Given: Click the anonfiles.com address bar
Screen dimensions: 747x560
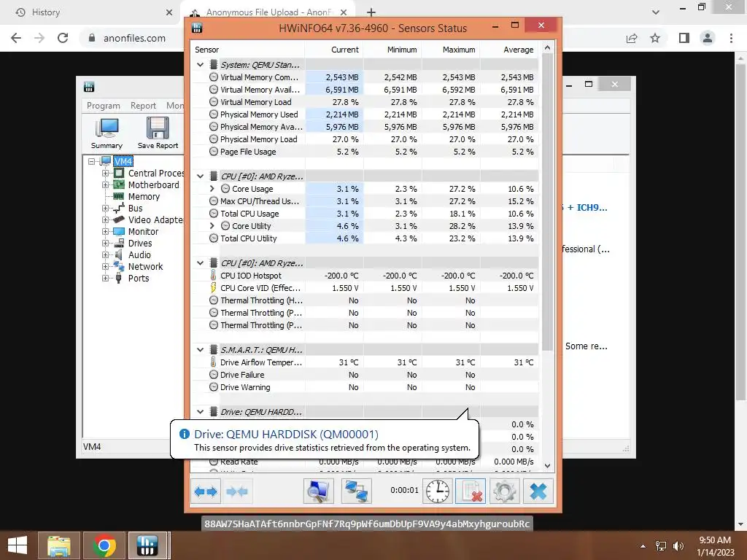Looking at the screenshot, I should tap(134, 38).
